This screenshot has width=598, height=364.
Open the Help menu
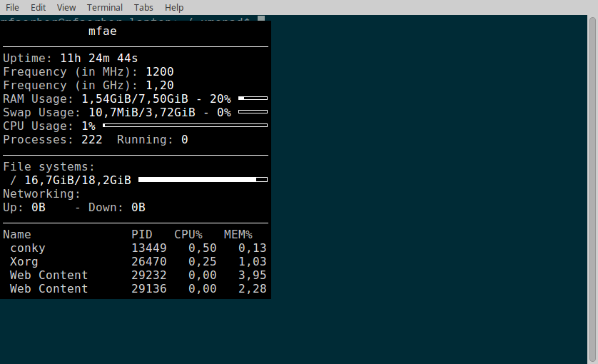(174, 8)
